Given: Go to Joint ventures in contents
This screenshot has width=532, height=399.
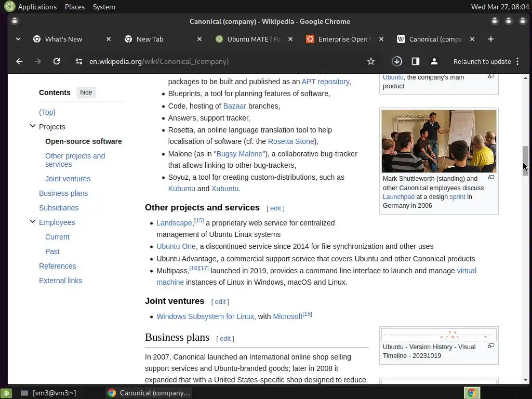Looking at the screenshot, I should coord(68,179).
